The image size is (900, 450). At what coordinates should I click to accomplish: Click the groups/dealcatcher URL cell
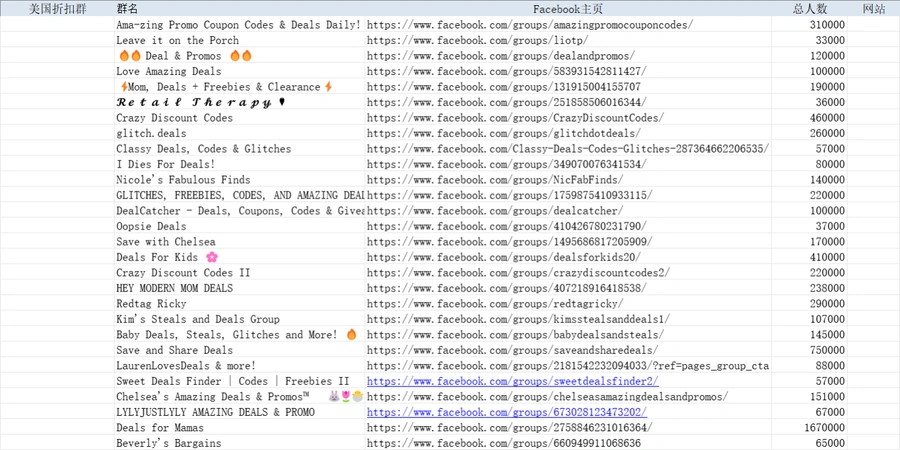(568, 211)
